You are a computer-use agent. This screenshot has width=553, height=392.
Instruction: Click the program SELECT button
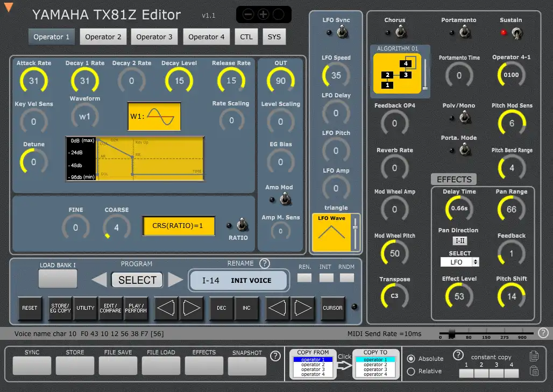pyautogui.click(x=137, y=280)
